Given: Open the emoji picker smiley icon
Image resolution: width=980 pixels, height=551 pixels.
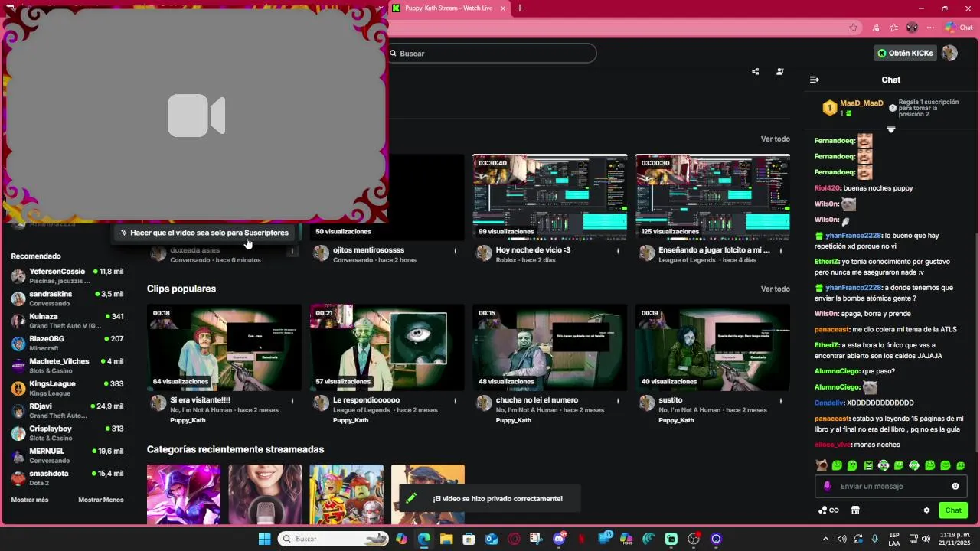Looking at the screenshot, I should (955, 486).
